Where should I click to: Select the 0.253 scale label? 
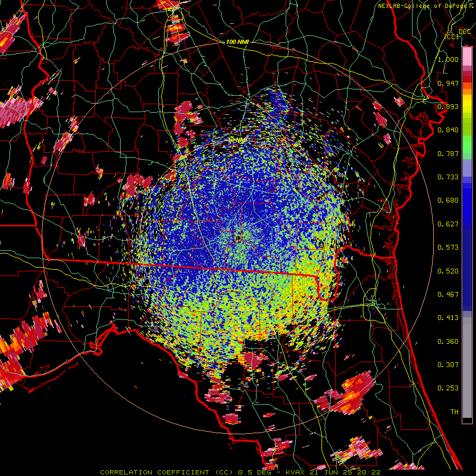point(448,388)
